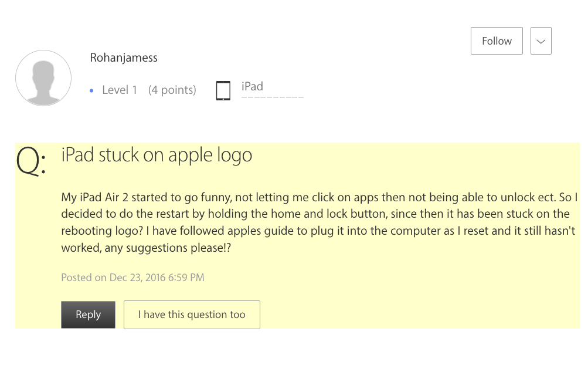The image size is (588, 365).
Task: Expand the chevron dropdown beside Follow
Action: (x=541, y=41)
